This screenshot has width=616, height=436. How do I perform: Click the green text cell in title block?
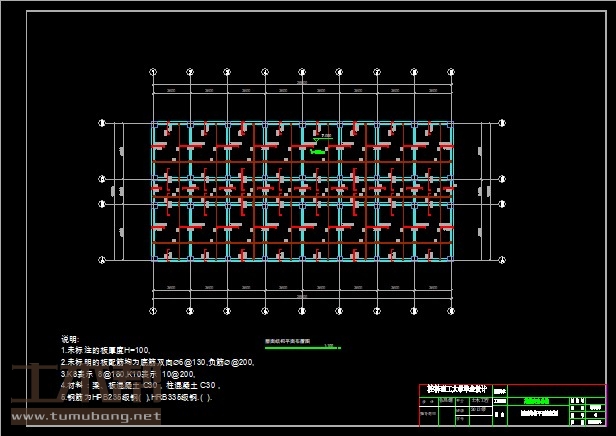point(543,400)
